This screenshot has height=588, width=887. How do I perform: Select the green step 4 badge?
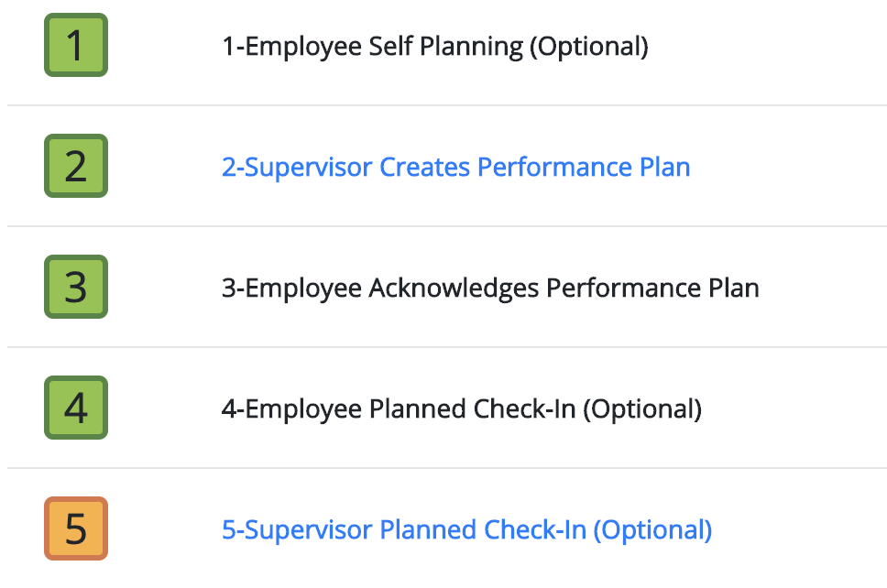(x=76, y=408)
